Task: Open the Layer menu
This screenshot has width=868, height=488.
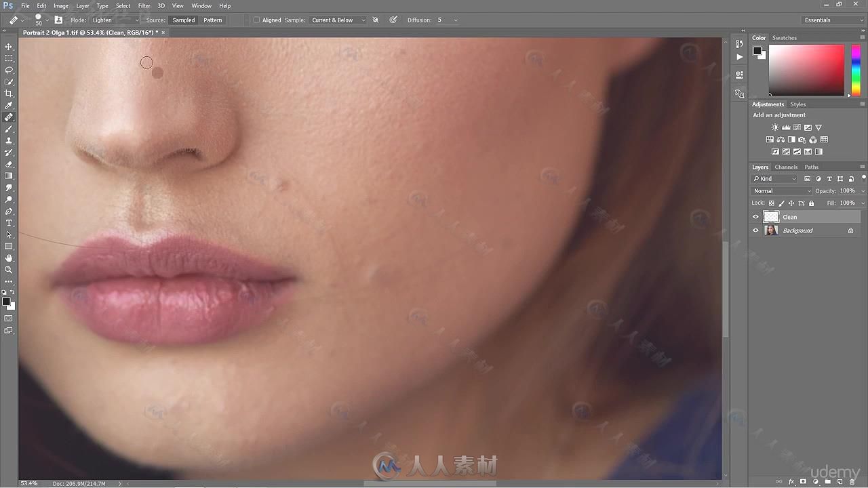Action: point(83,5)
